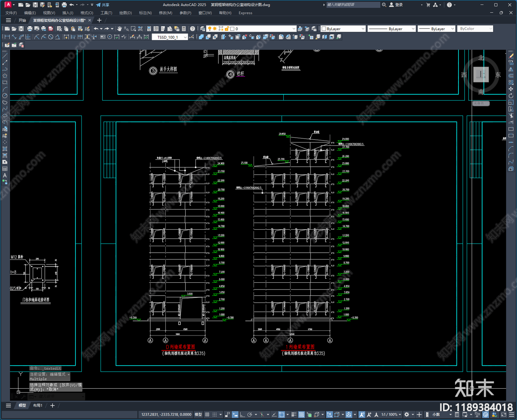Click the Undo arrow icon

(x=96, y=29)
